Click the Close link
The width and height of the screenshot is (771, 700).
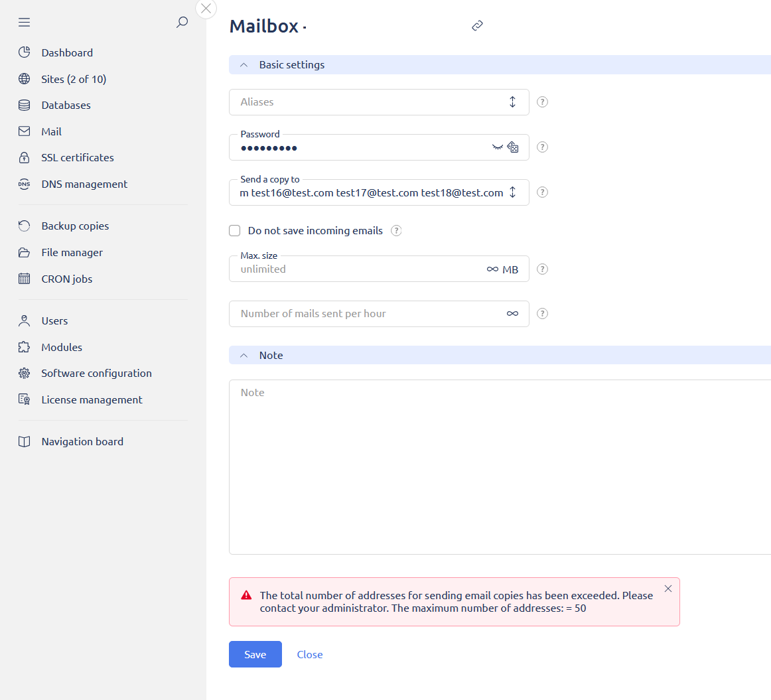pos(310,654)
